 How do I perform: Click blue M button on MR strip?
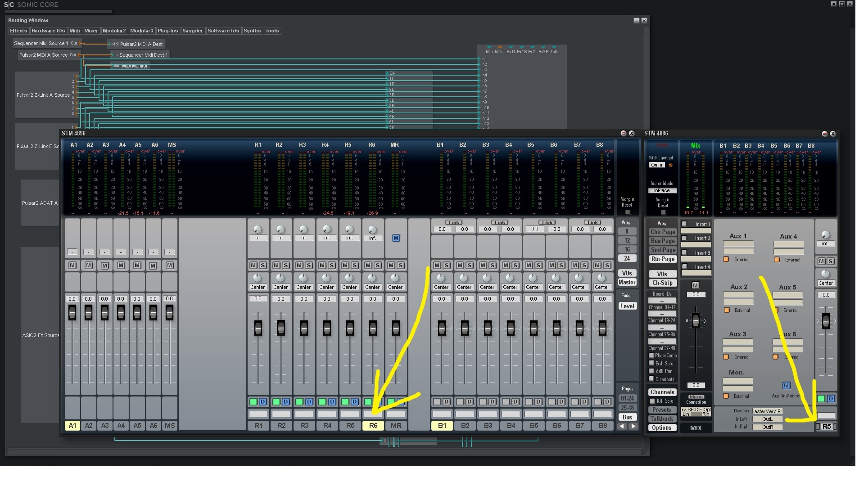point(396,238)
